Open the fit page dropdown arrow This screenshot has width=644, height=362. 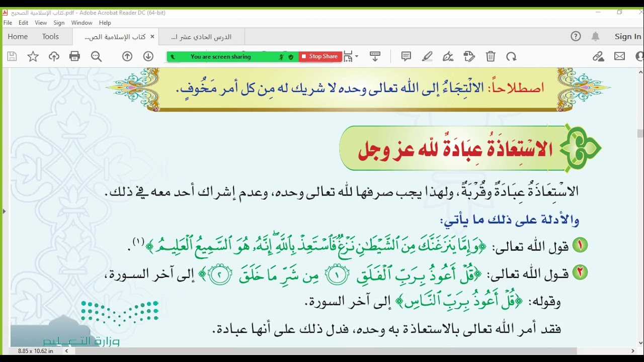point(357,57)
